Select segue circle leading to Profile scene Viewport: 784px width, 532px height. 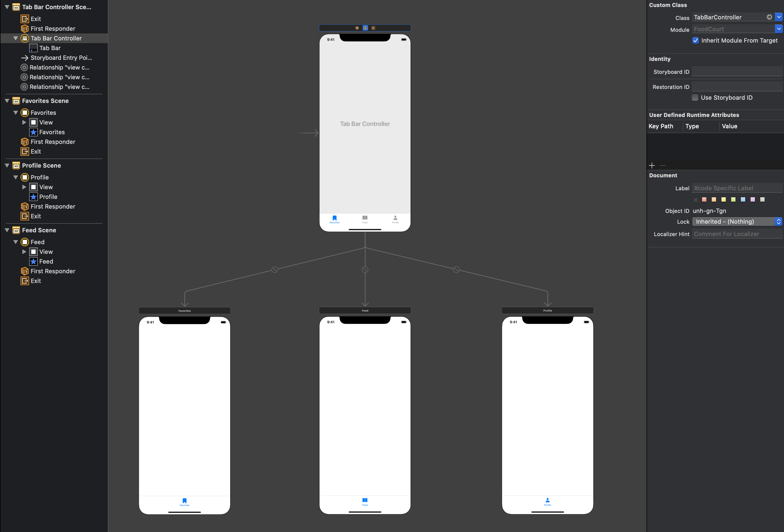click(x=456, y=270)
